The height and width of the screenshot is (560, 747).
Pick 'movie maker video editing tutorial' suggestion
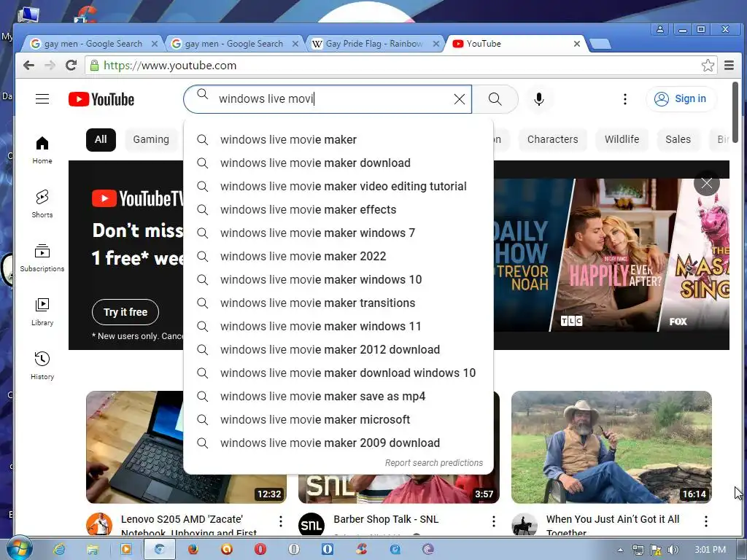tap(338, 186)
